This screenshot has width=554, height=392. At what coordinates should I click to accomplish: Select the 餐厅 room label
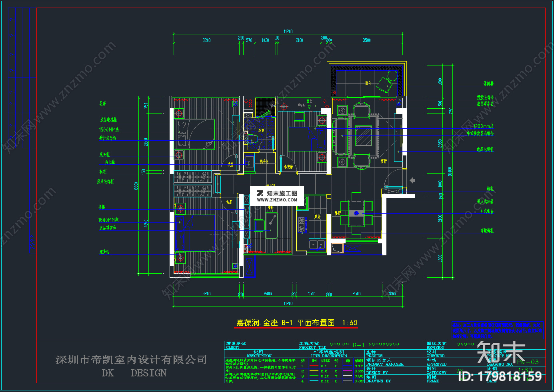[338, 213]
